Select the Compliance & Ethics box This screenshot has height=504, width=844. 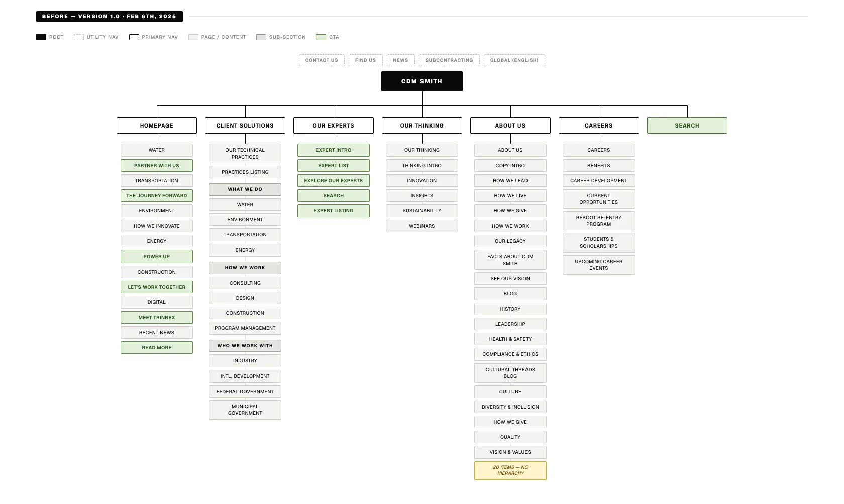pos(510,354)
